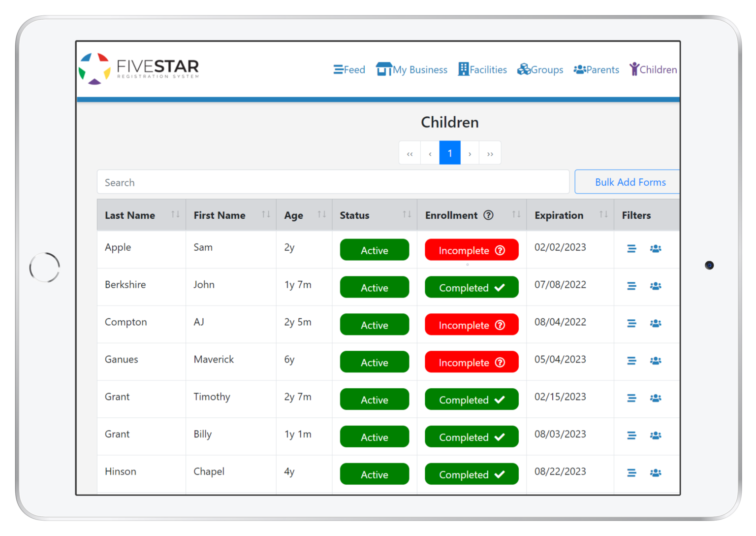Open the Groups blocks icon
This screenshot has width=756, height=536.
pyautogui.click(x=524, y=69)
